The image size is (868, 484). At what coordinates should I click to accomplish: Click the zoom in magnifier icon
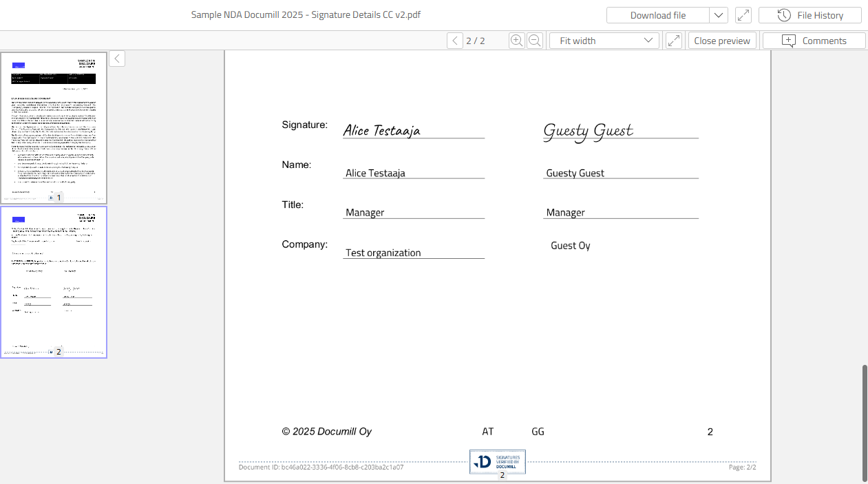pos(516,41)
